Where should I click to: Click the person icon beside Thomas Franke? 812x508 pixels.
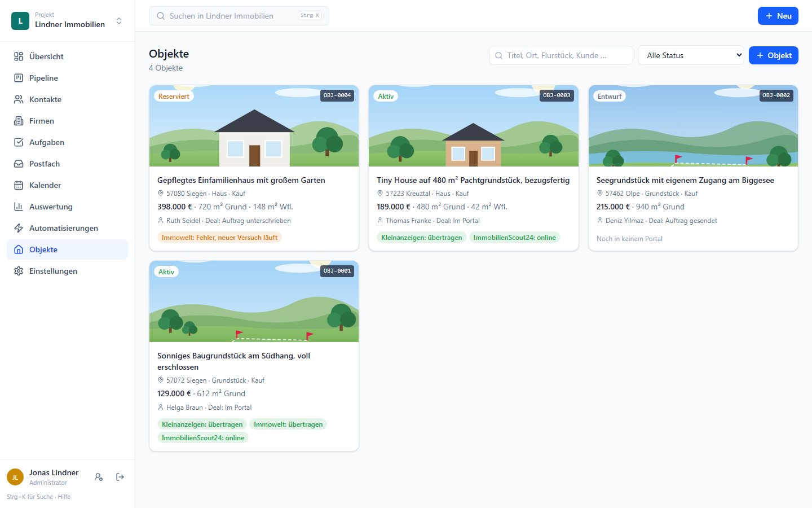380,221
